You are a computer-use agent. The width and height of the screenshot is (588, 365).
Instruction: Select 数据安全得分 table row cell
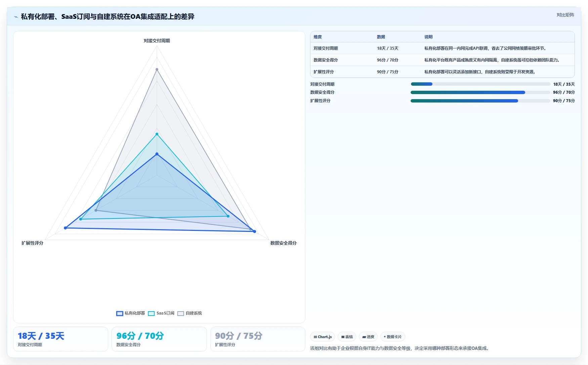pos(326,60)
